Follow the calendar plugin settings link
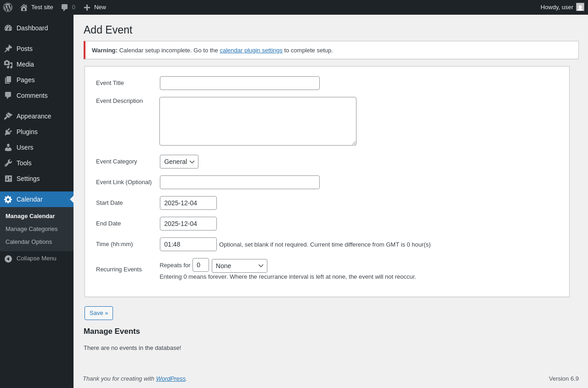This screenshot has width=588, height=388. point(251,51)
